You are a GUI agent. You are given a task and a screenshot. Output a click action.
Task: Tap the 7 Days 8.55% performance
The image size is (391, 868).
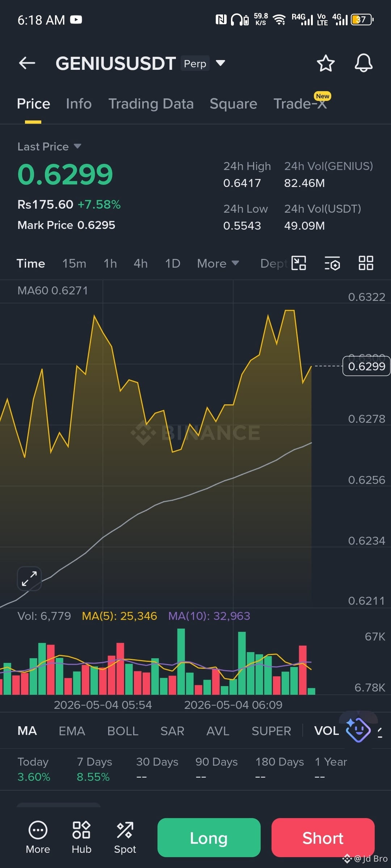pyautogui.click(x=94, y=769)
